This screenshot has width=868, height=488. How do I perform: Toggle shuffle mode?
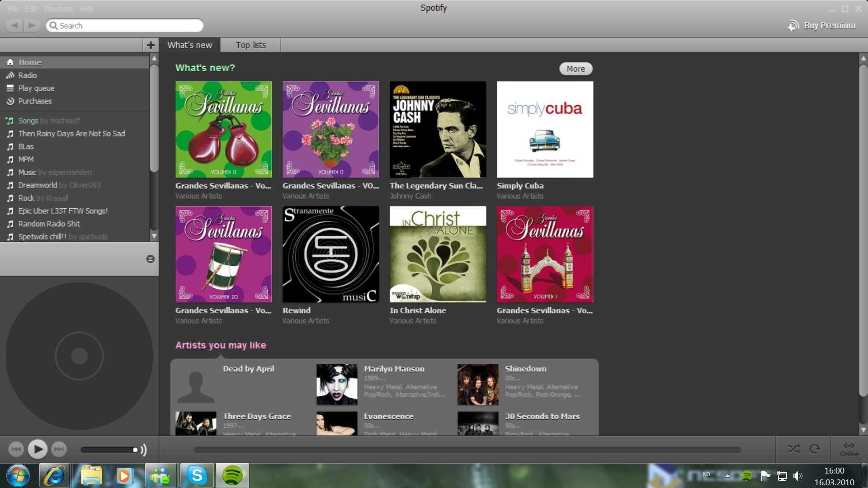[794, 449]
